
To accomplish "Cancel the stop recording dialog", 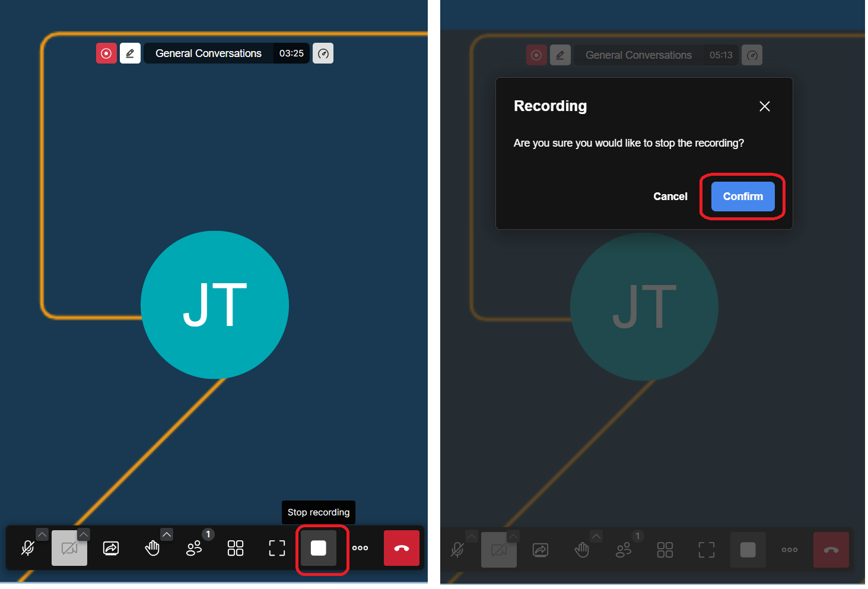I will click(x=670, y=197).
